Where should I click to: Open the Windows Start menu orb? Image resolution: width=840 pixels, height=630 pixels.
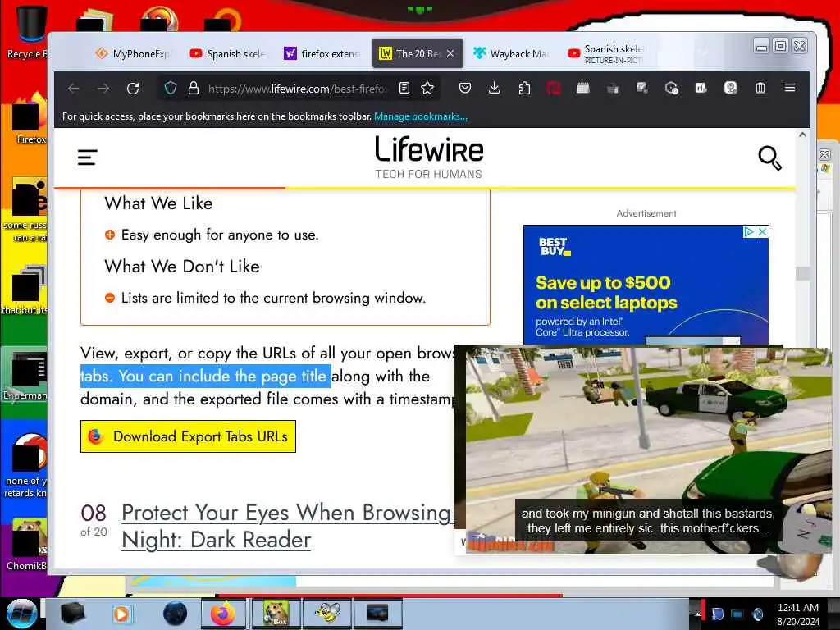[21, 614]
